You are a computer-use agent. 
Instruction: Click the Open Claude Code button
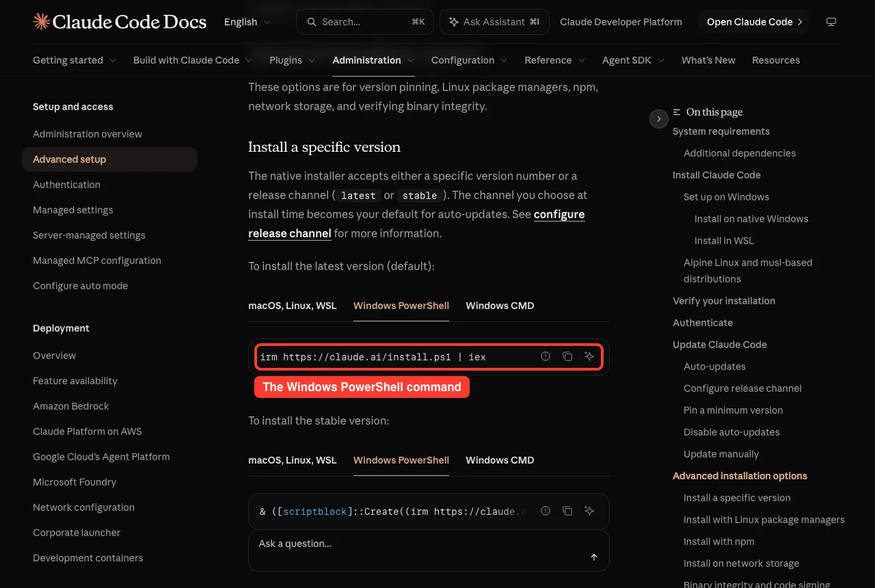click(x=755, y=22)
